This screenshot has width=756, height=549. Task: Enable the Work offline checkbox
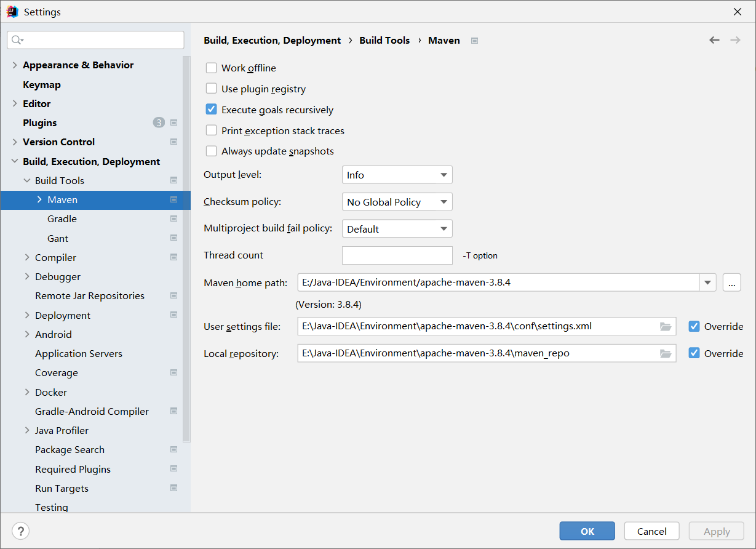(212, 68)
